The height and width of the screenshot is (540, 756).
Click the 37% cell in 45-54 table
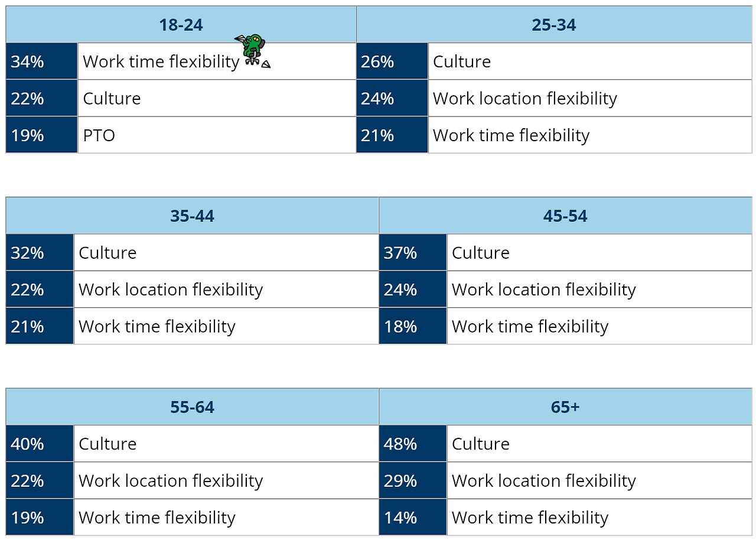413,253
